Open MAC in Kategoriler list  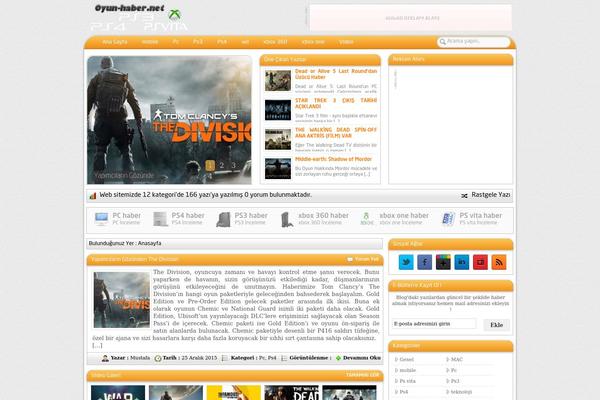(x=457, y=360)
